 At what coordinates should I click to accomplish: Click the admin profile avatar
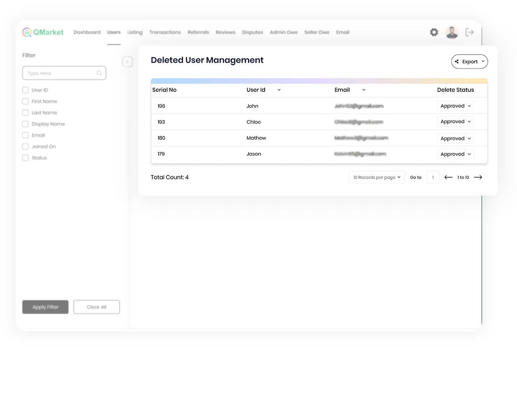[x=452, y=32]
